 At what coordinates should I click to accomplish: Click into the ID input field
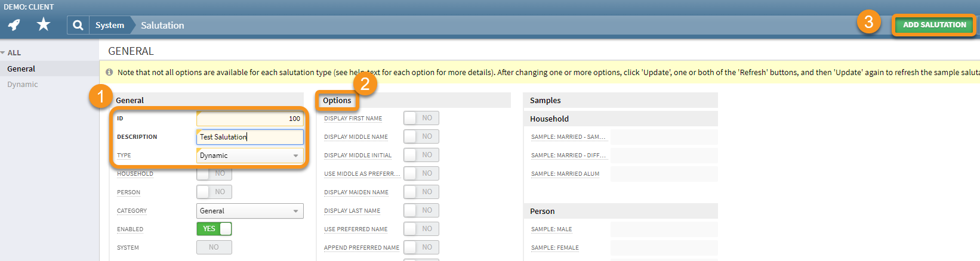click(x=249, y=119)
